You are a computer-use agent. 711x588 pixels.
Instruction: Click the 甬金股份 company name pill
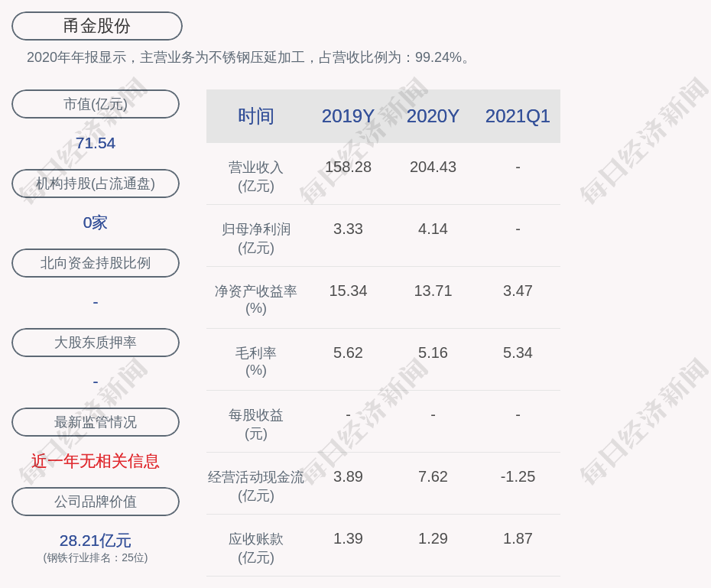click(x=96, y=26)
